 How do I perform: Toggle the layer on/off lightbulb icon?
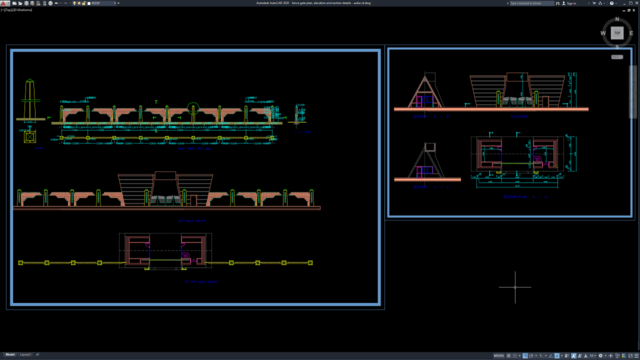click(74, 3)
